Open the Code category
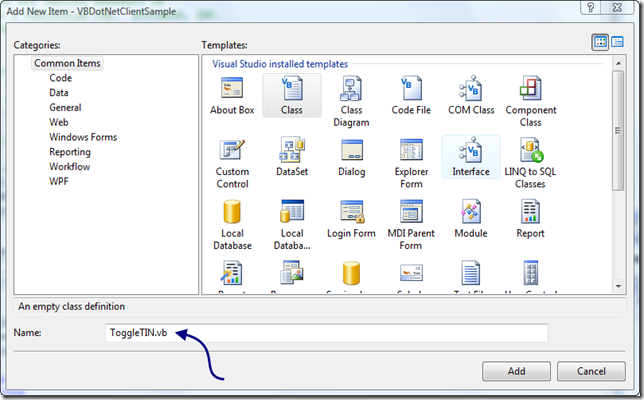 click(x=60, y=78)
